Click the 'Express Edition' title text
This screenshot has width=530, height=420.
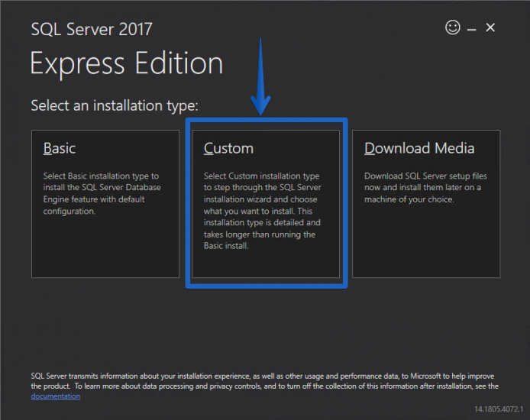click(127, 63)
